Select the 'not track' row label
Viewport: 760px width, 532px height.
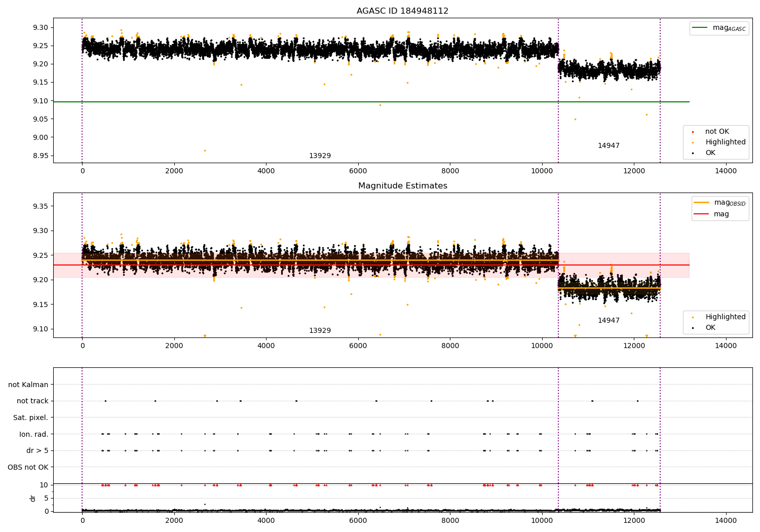point(32,401)
